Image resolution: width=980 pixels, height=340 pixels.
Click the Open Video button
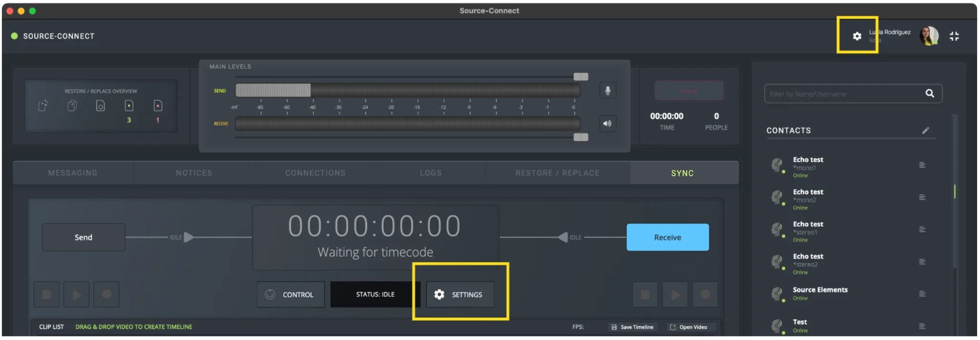click(x=692, y=327)
